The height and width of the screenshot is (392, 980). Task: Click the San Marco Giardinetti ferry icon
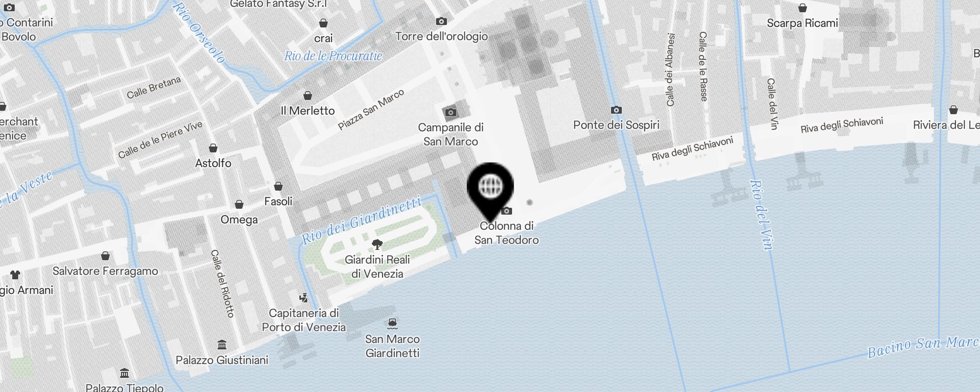tap(392, 324)
